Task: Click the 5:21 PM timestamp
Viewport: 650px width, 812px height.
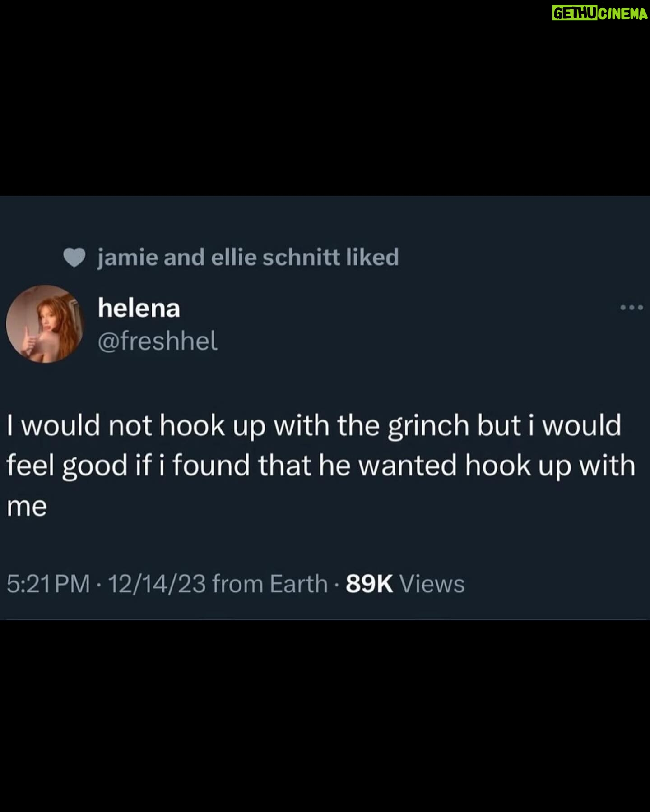Action: coord(48,584)
